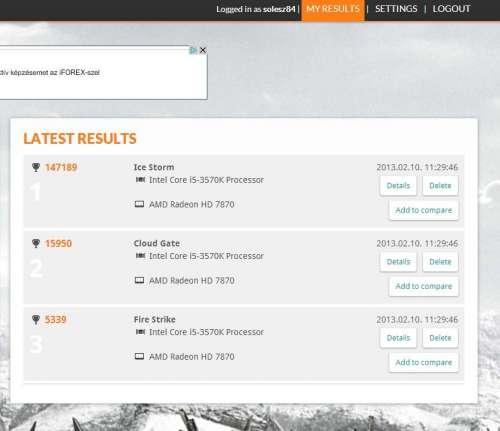Screen dimensions: 500x431
Task: Click CPU icon in Fire Strike row
Action: pyautogui.click(x=140, y=332)
